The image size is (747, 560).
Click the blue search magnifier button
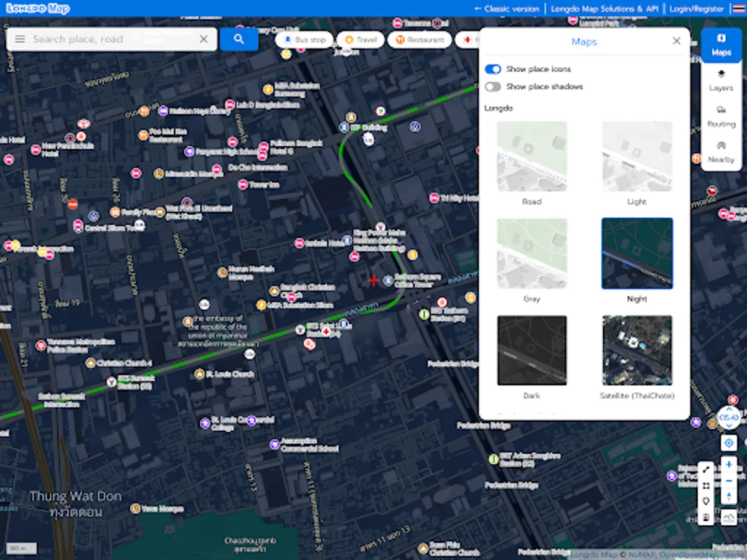(x=239, y=39)
